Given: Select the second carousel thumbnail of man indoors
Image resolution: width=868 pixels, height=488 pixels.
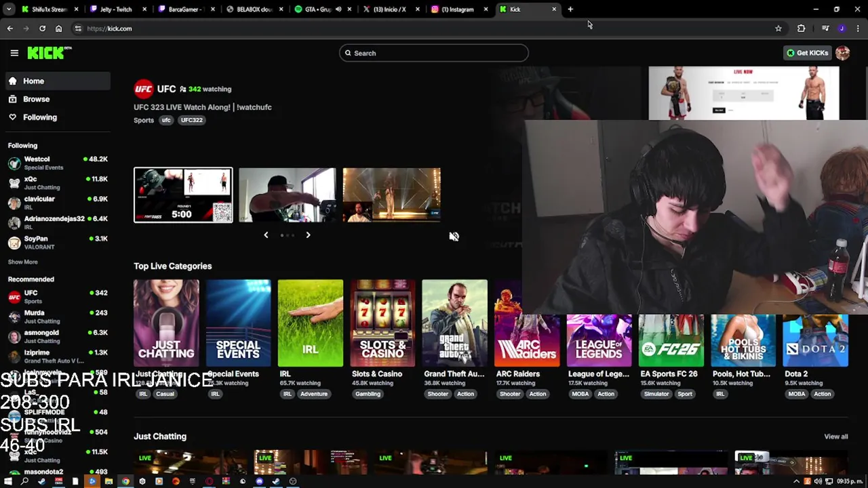Looking at the screenshot, I should click(x=287, y=195).
